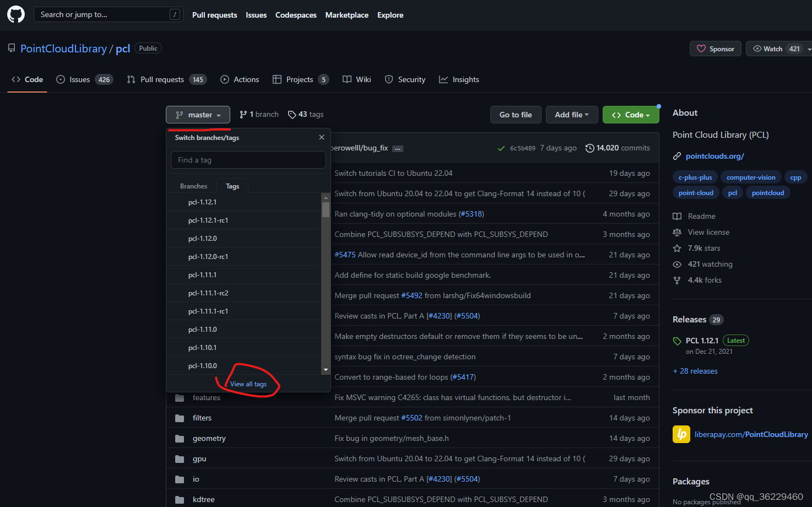Select tag pcl-1.12.0
The image size is (812, 507).
(x=244, y=239)
